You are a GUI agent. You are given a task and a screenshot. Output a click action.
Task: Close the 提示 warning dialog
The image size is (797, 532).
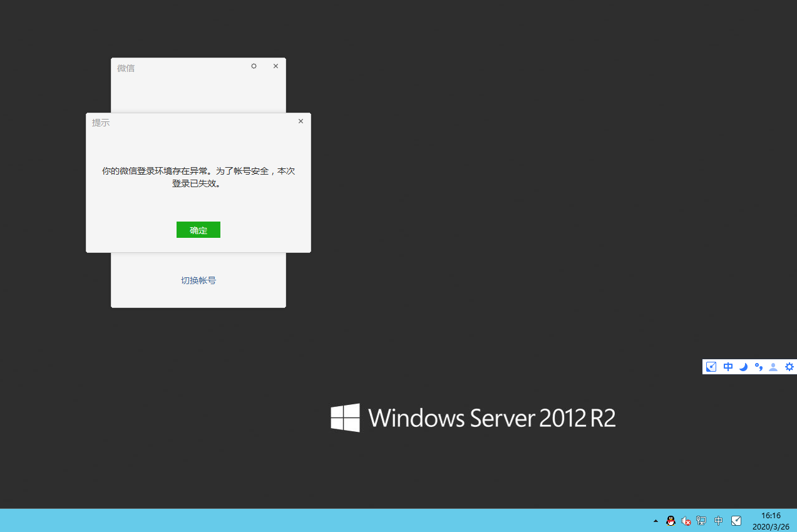301,121
